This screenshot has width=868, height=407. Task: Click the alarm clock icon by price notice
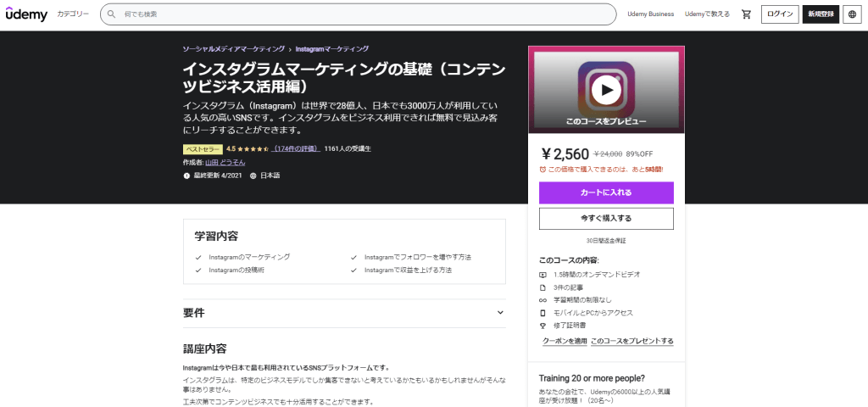[543, 170]
